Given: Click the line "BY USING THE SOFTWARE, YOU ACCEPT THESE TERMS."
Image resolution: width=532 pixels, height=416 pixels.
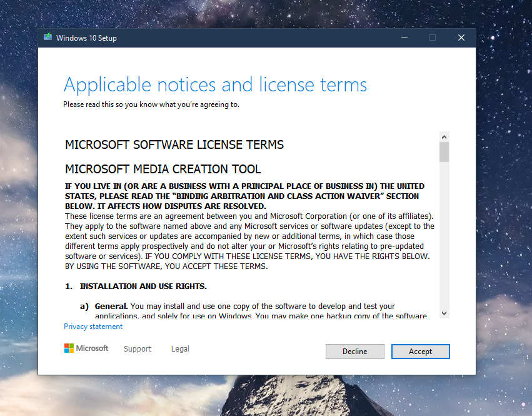Looking at the screenshot, I should [x=166, y=266].
